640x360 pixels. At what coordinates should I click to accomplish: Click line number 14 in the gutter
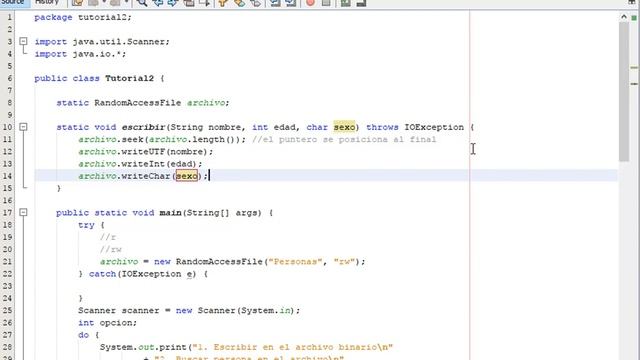(7, 176)
